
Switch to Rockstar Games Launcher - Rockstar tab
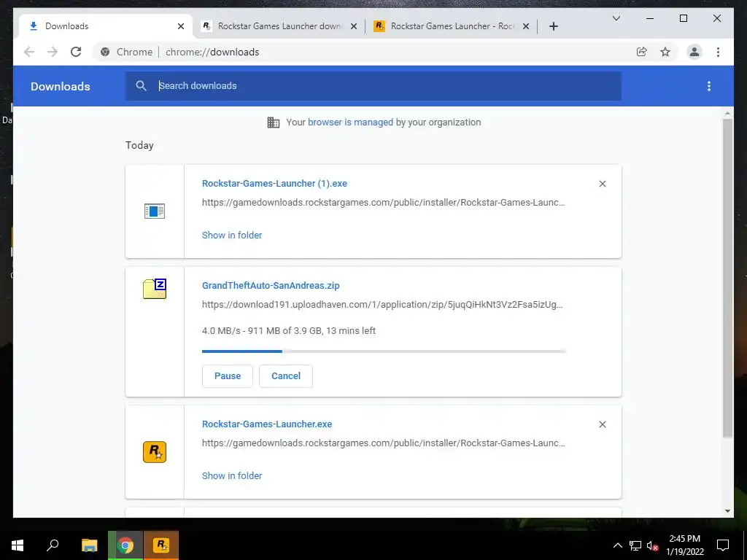pyautogui.click(x=451, y=26)
